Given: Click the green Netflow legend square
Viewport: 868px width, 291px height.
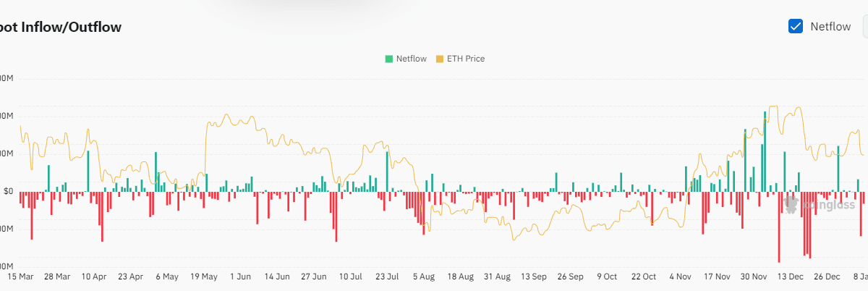Looking at the screenshot, I should pos(389,59).
